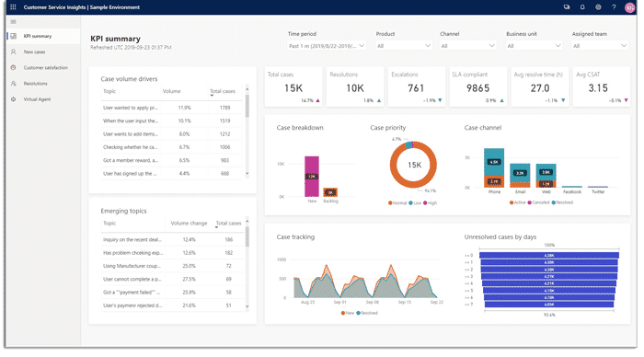Click the Backlog bar in Case breakdown
The image size is (644, 357).
[x=330, y=192]
